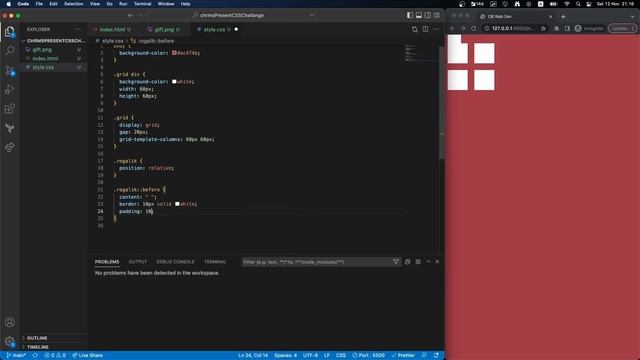Open the Source Control view
640x360 pixels.
coord(10,70)
